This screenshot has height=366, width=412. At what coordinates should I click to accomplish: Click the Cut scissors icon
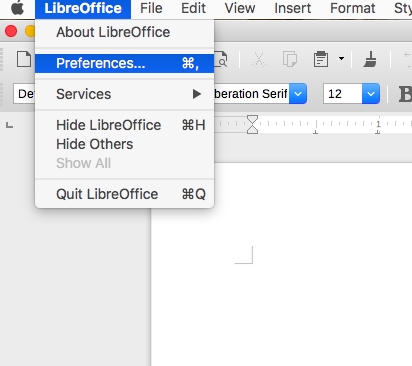click(258, 60)
